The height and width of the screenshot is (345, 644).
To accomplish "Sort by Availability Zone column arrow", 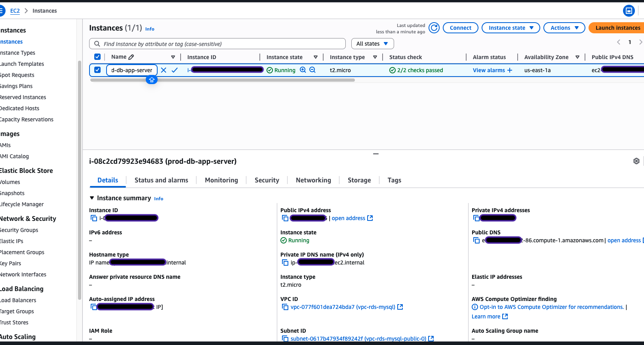I will 577,57.
